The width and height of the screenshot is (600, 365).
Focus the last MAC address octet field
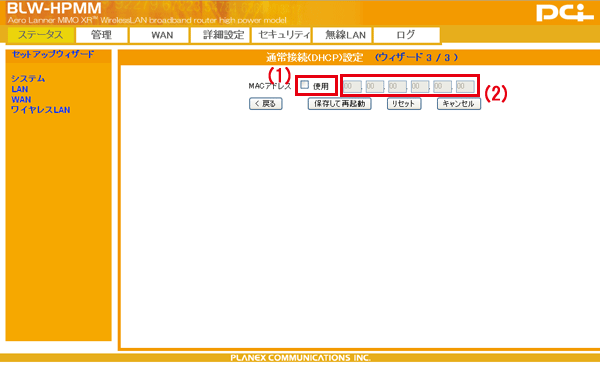pos(465,86)
